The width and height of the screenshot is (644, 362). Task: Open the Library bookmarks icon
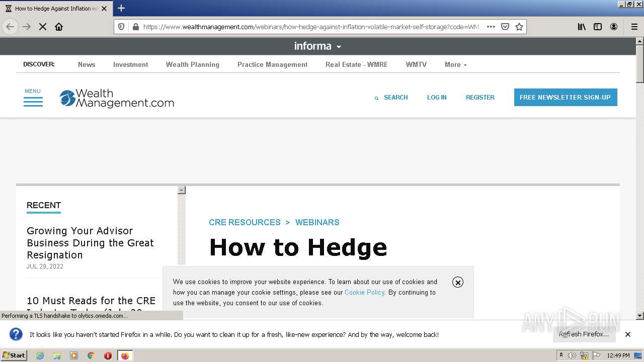582,27
